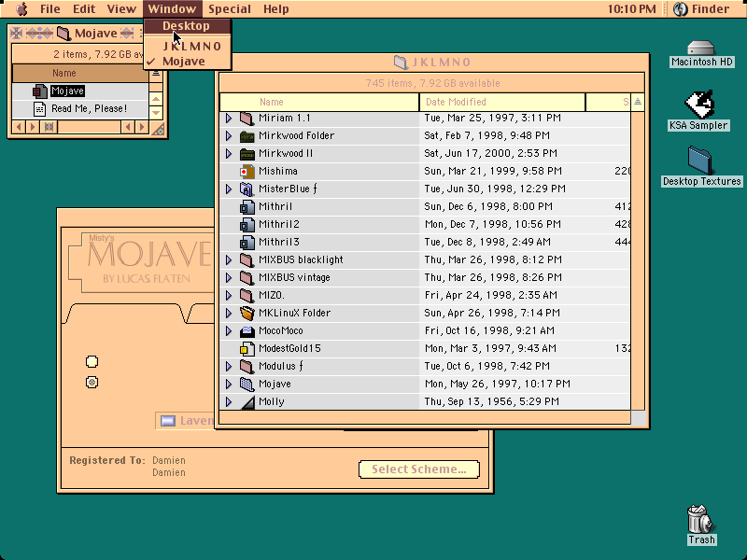Screen dimensions: 747x560
Task: Choose JKLMNO in the Window menu
Action: (188, 46)
